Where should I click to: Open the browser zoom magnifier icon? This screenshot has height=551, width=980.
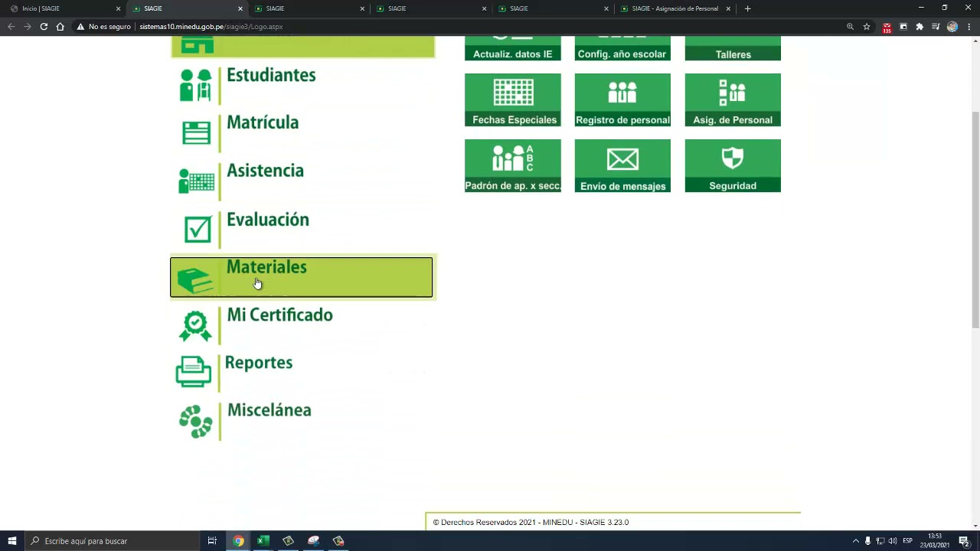click(x=850, y=26)
